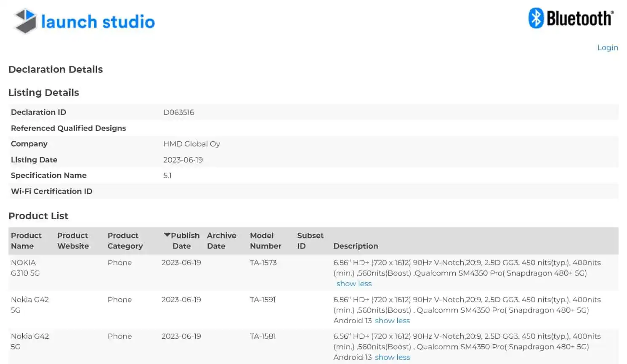
Task: Click show less for NOKIA G310 5G
Action: pyautogui.click(x=354, y=284)
